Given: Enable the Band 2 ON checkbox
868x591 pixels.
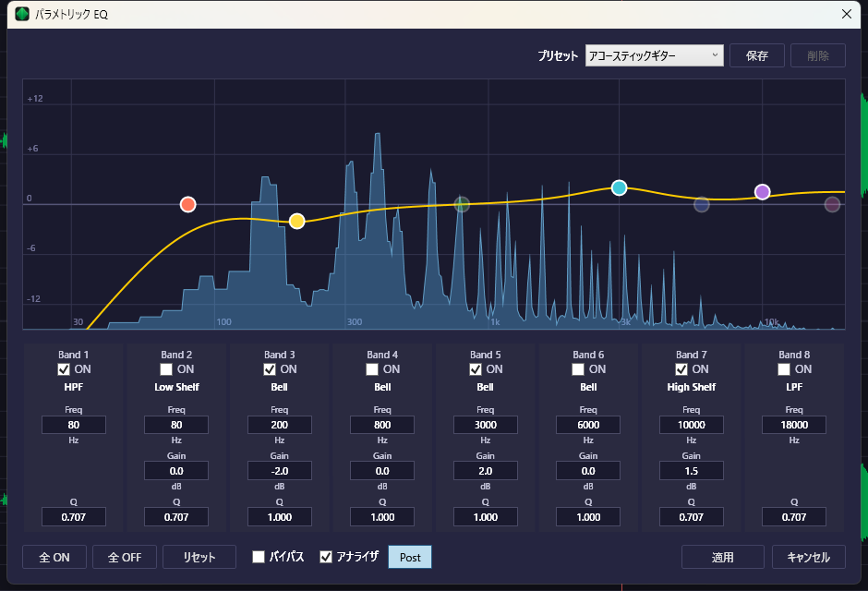Looking at the screenshot, I should tap(166, 369).
